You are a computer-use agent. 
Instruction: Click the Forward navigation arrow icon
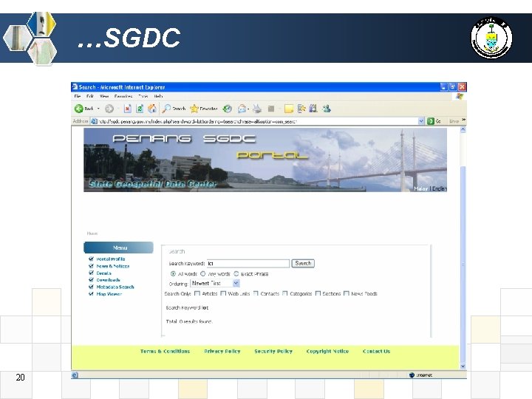coord(109,109)
